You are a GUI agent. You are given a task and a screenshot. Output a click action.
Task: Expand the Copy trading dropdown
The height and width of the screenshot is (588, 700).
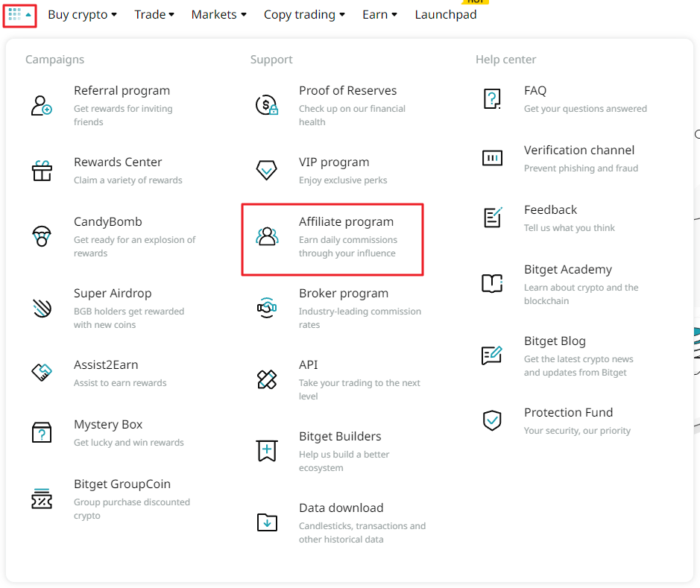tap(304, 15)
